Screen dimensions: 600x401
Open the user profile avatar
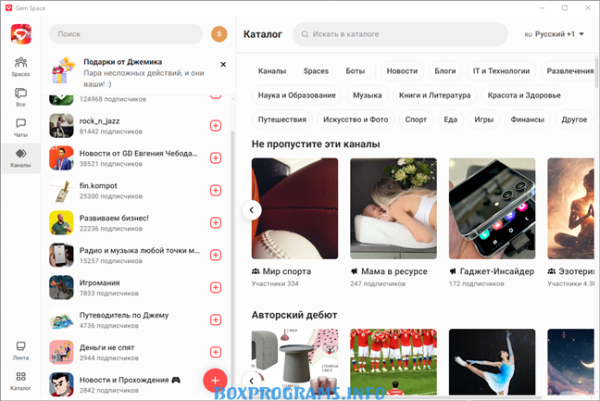(x=220, y=34)
